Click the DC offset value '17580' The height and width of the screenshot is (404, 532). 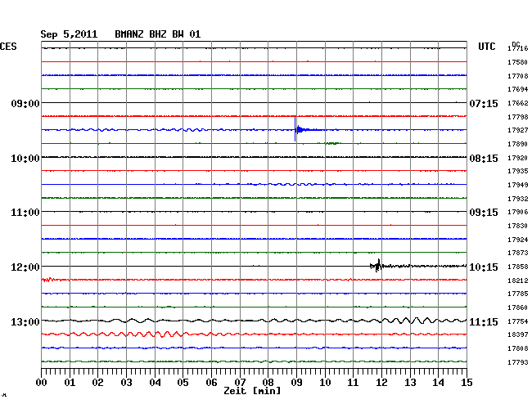[518, 62]
